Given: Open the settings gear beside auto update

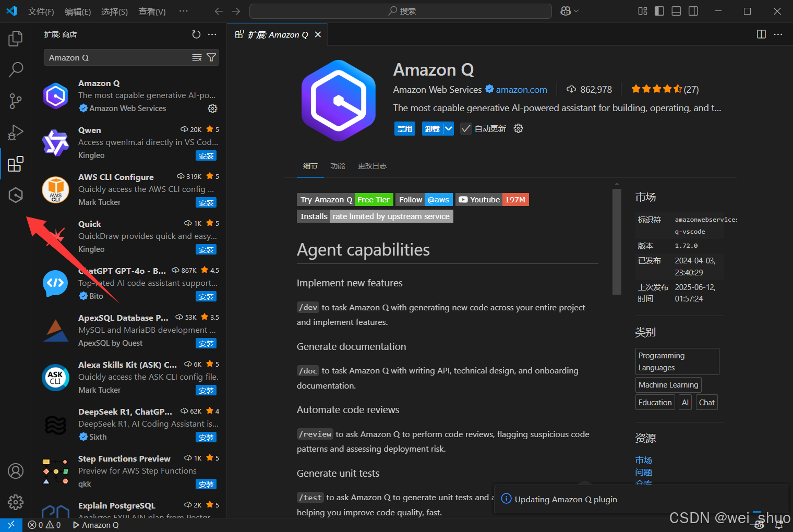Looking at the screenshot, I should pos(518,128).
